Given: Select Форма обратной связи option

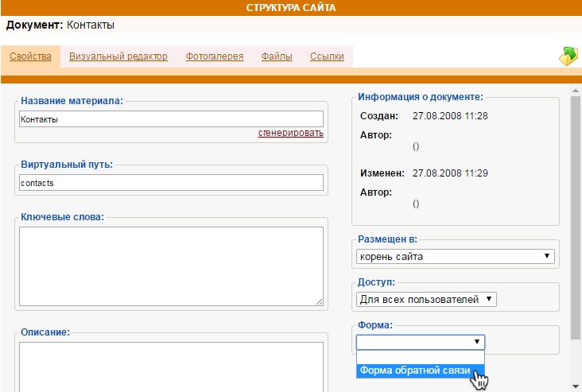Looking at the screenshot, I should click(420, 371).
